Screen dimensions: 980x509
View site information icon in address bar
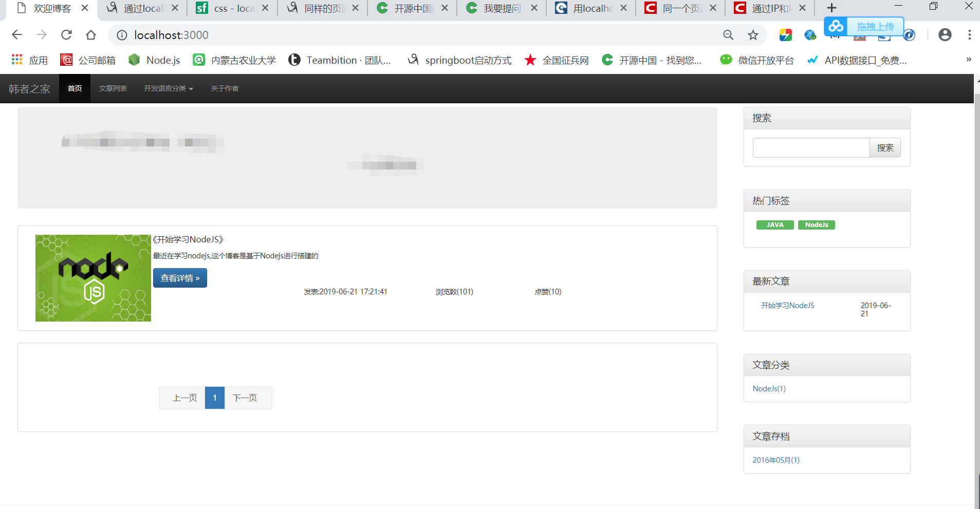click(x=122, y=35)
